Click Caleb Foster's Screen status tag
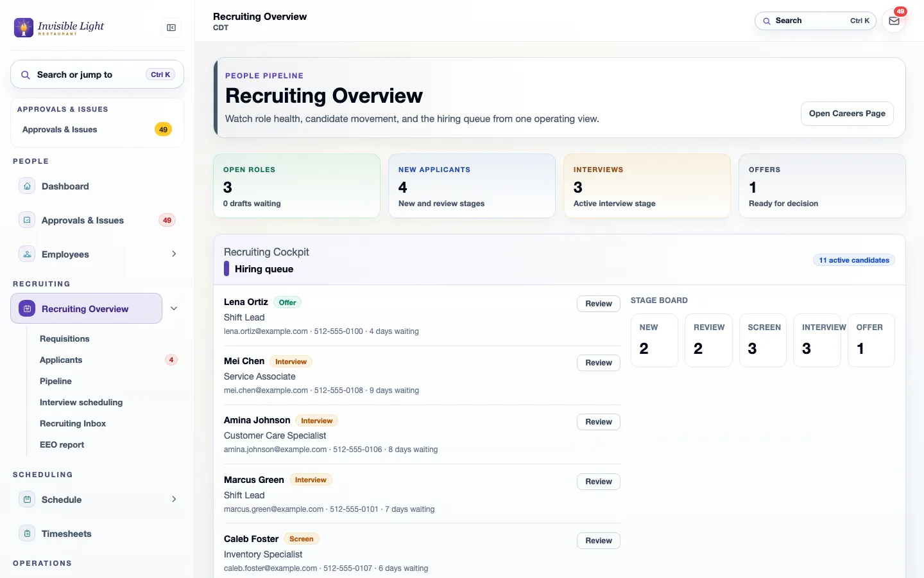 (301, 539)
